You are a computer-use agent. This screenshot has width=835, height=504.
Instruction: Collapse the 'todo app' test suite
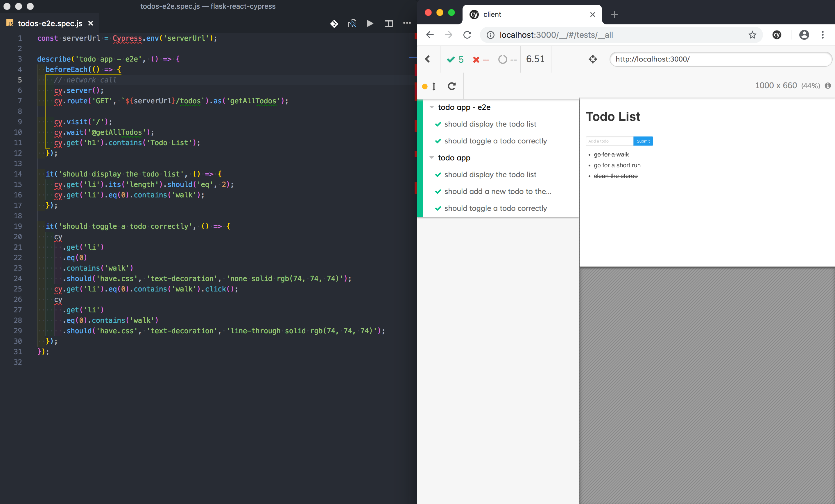pos(431,157)
